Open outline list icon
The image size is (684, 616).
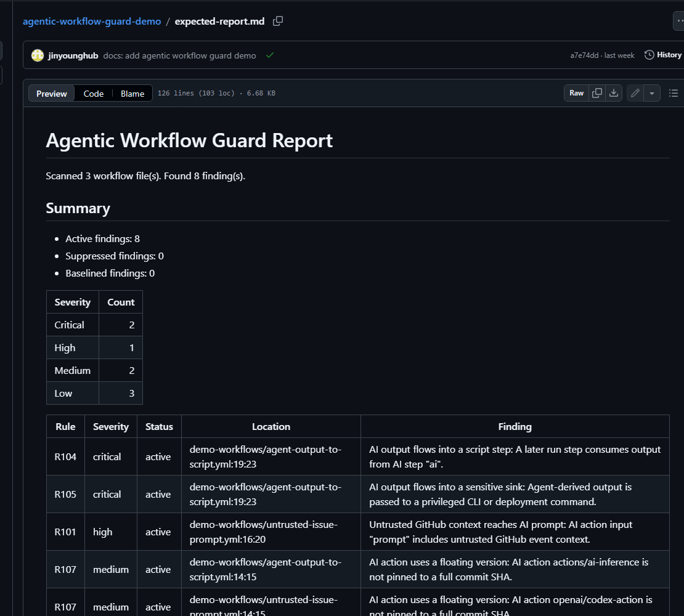click(673, 93)
